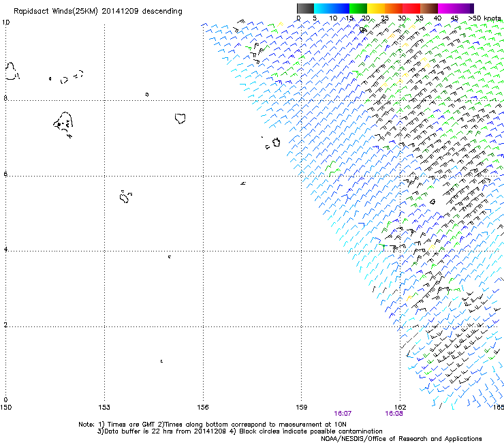Click the plot title 'Rapidscat Winds(25KM) 20141209 descending'
The height and width of the screenshot is (443, 504).
coord(97,12)
